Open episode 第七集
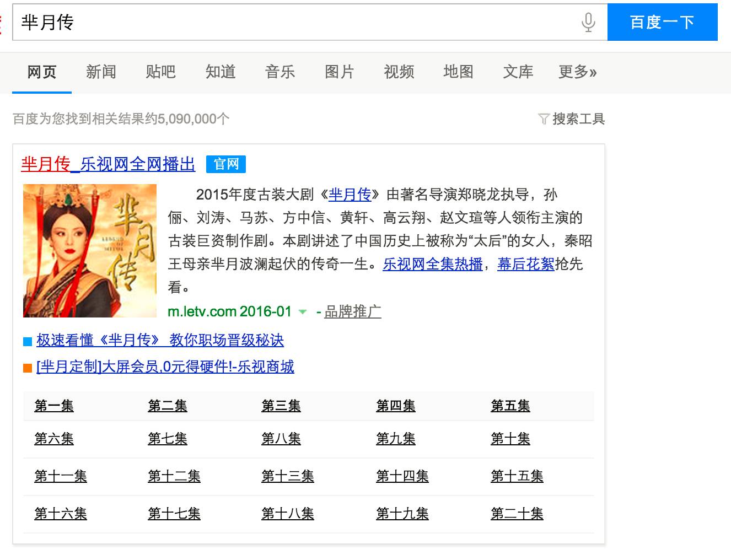 click(x=168, y=439)
